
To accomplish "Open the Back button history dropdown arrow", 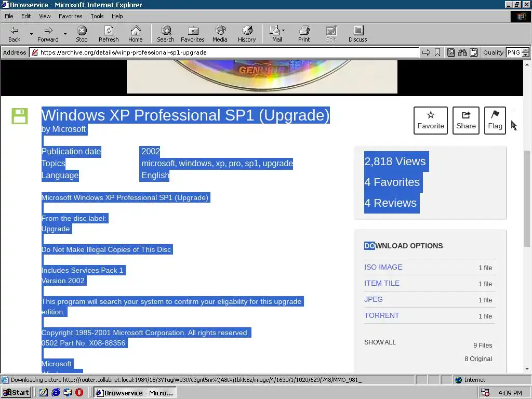I will [31, 34].
